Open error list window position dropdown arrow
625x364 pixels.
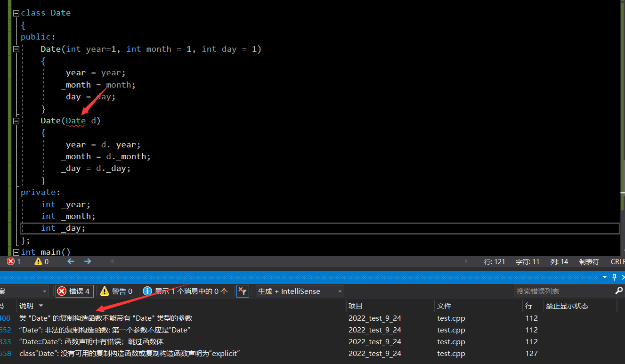pos(605,277)
